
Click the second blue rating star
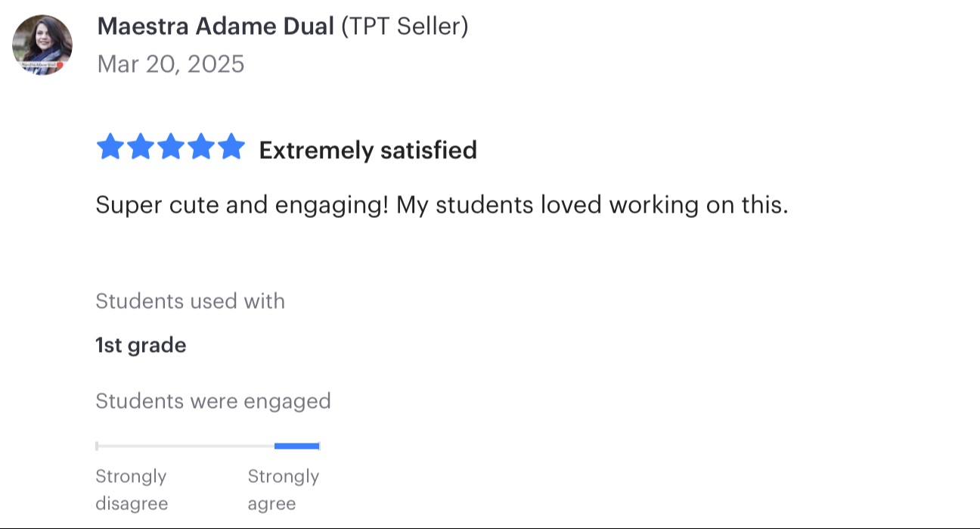140,148
